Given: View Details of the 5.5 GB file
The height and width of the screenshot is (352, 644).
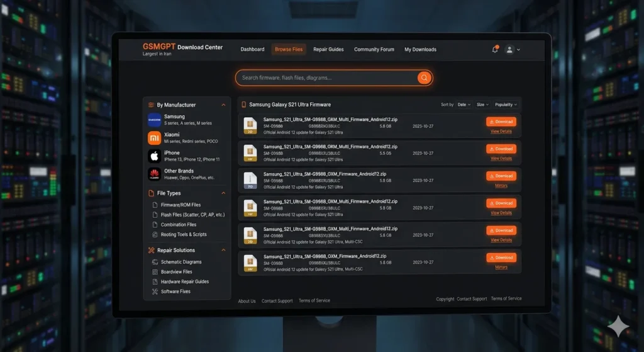Looking at the screenshot, I should (501, 158).
